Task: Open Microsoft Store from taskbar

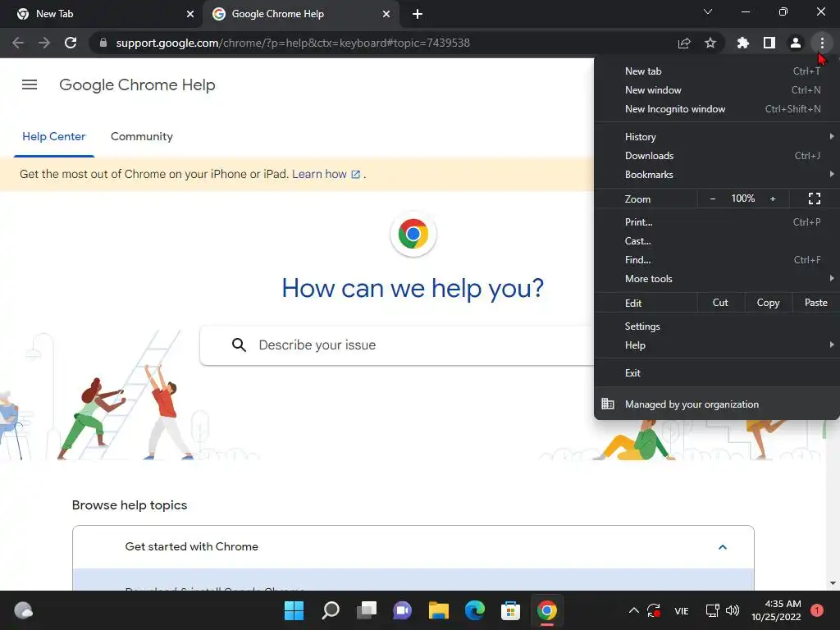Action: [510, 610]
